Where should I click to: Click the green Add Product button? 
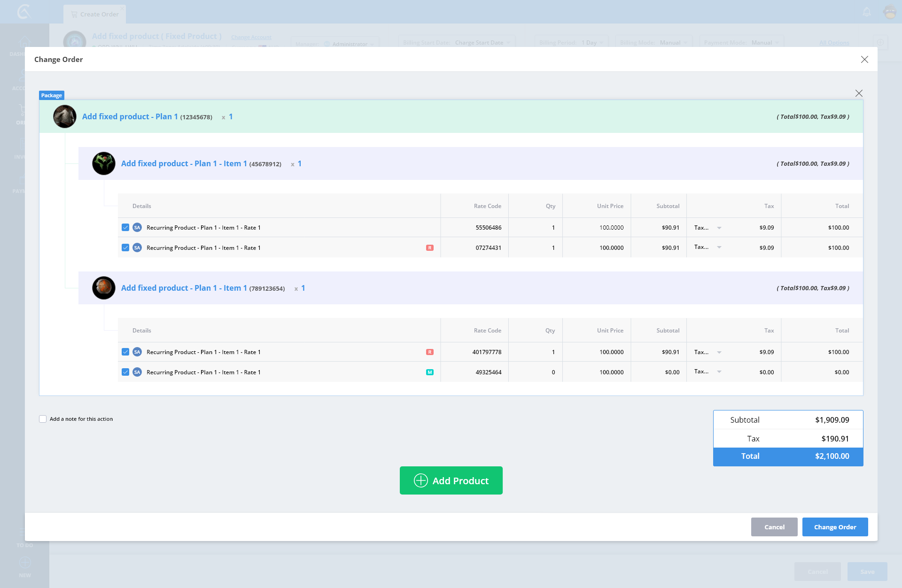[x=451, y=480]
